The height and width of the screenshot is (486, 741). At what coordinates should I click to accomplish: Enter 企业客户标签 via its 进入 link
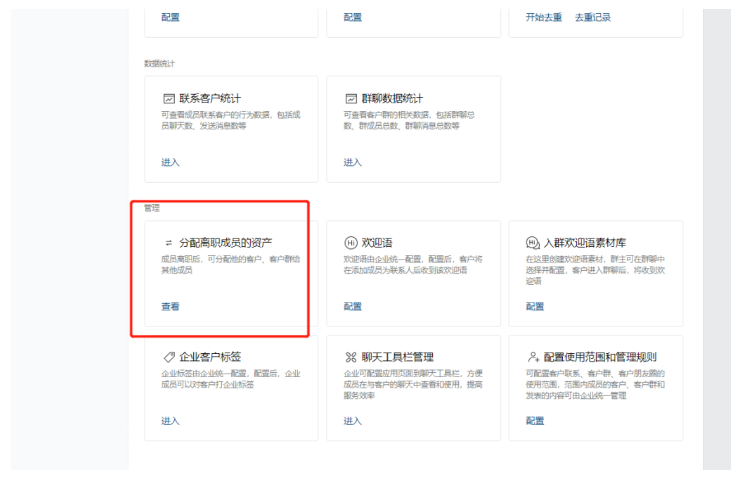click(170, 421)
